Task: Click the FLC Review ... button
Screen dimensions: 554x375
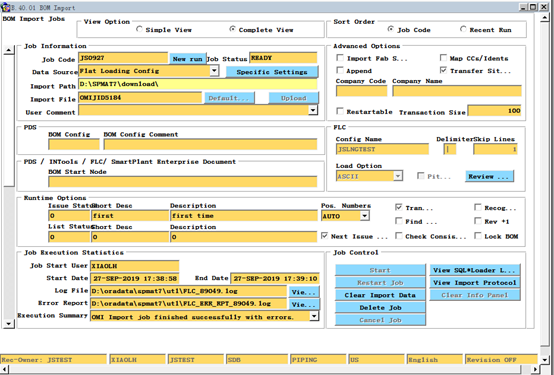Action: 489,176
